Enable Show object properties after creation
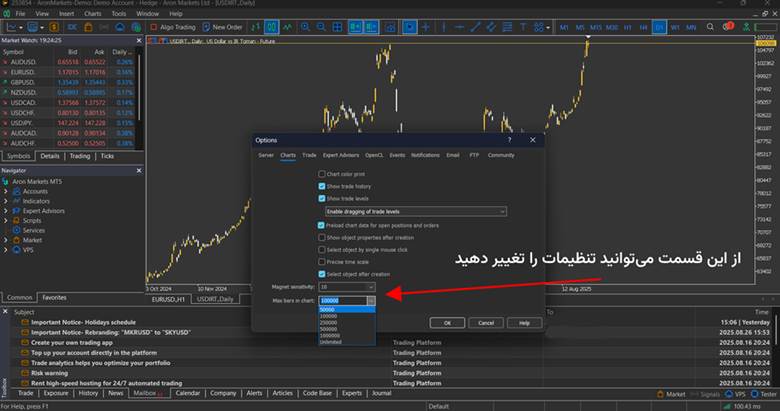This screenshot has width=780, height=411. pyautogui.click(x=321, y=238)
